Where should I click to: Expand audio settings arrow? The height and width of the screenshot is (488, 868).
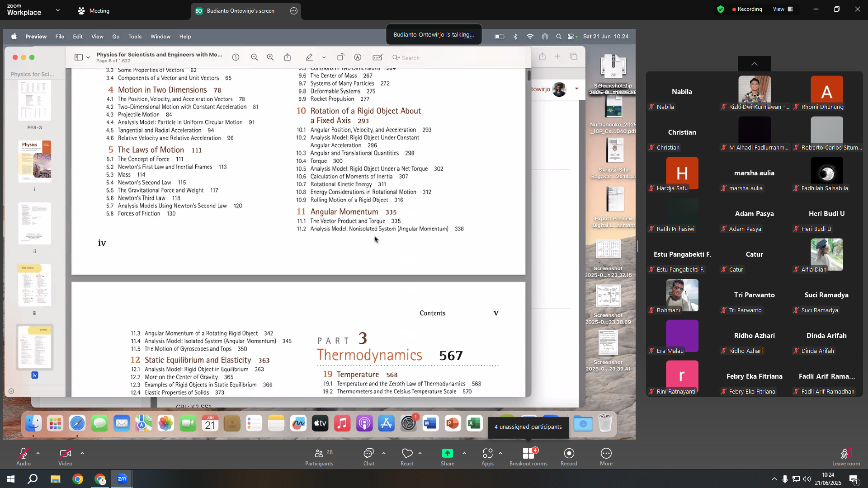pos(38,453)
